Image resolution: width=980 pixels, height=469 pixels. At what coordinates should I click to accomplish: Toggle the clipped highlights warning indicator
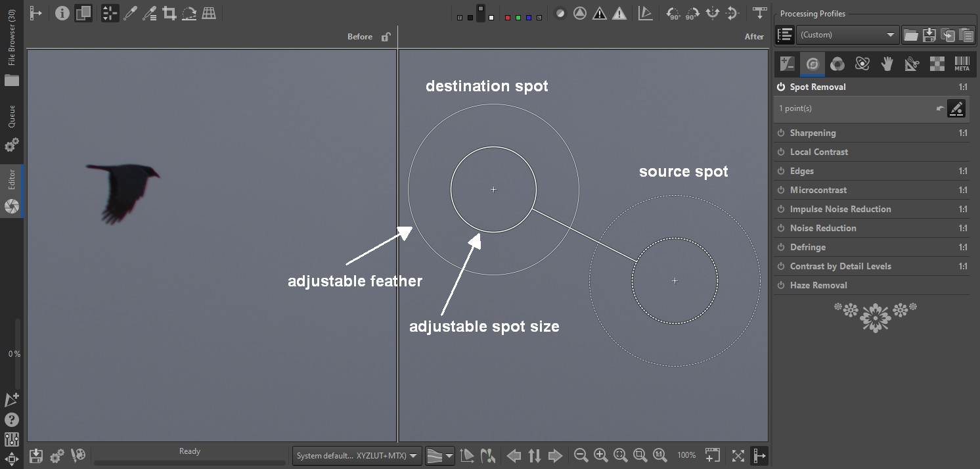click(619, 13)
